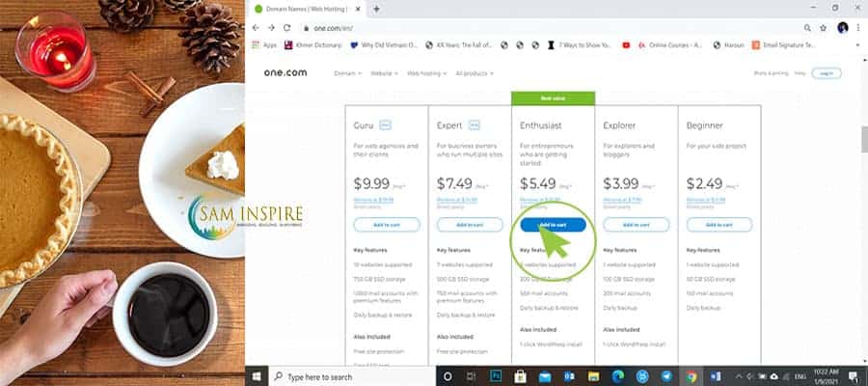Open the YouTube bookmark icon
Screen dimensions: 868x386
[626, 45]
